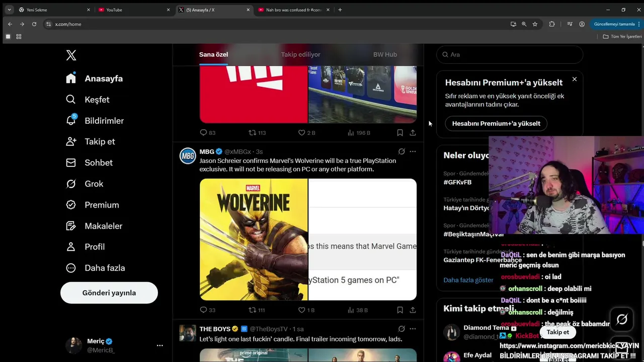The image size is (644, 362).
Task: Open Efe Aydal suggested profile
Action: (x=477, y=355)
